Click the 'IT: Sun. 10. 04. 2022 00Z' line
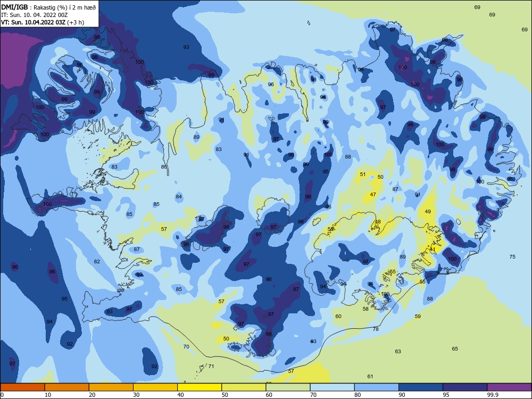Viewport: 532px width, 399px height. pos(35,15)
